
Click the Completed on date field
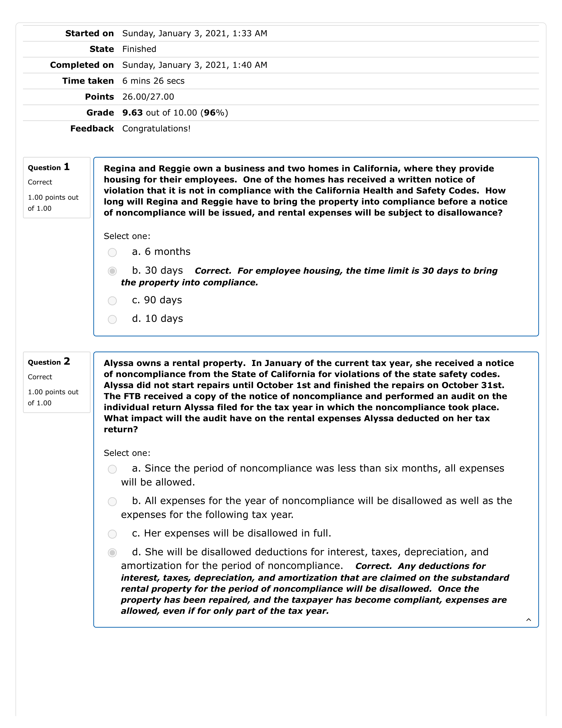[195, 64]
